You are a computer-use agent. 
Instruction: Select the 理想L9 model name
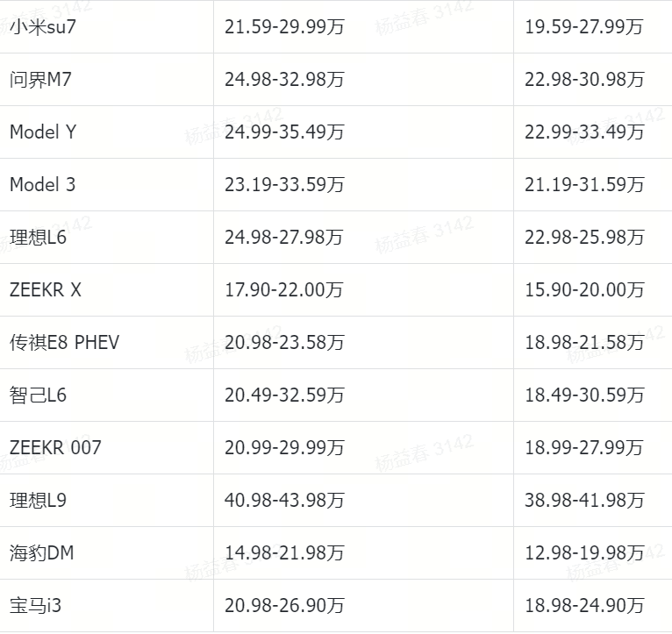38,501
